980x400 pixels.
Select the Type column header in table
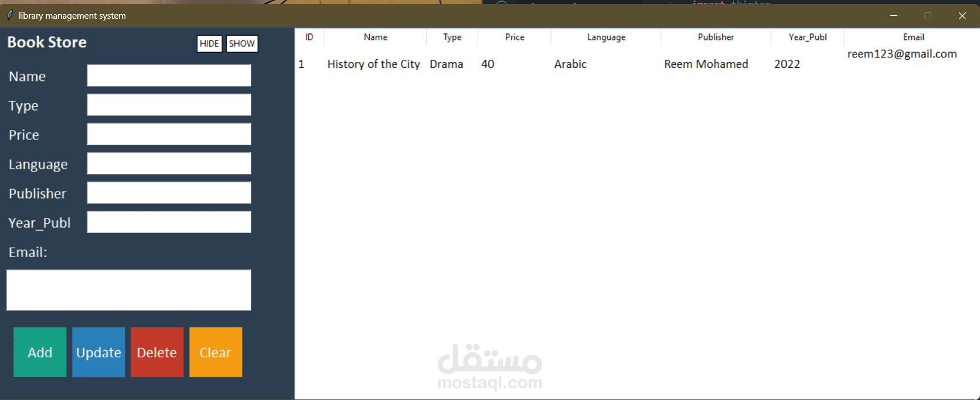452,37
